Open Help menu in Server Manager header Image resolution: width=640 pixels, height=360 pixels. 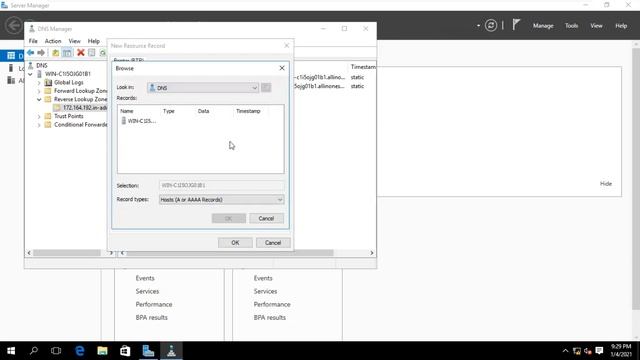tap(621, 26)
